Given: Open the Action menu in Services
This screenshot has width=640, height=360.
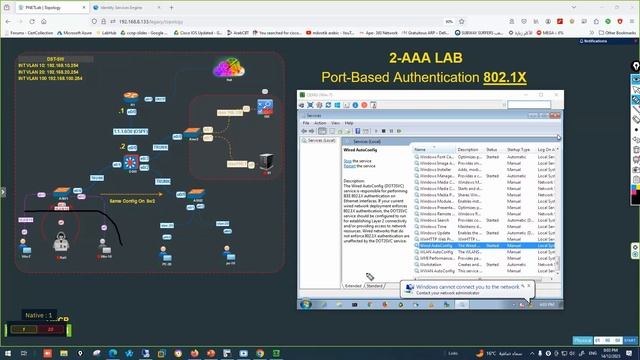Looking at the screenshot, I should [x=320, y=123].
